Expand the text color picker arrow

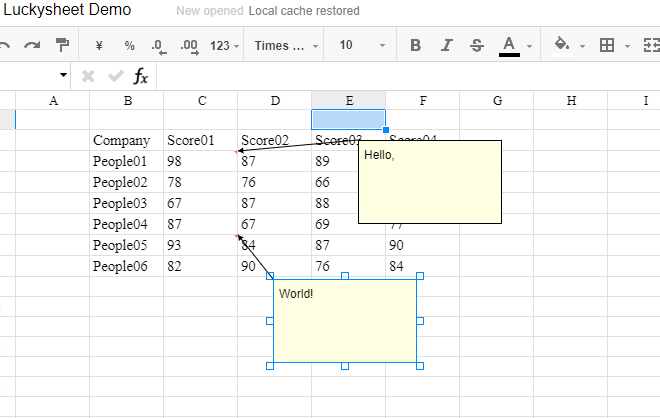[x=530, y=46]
